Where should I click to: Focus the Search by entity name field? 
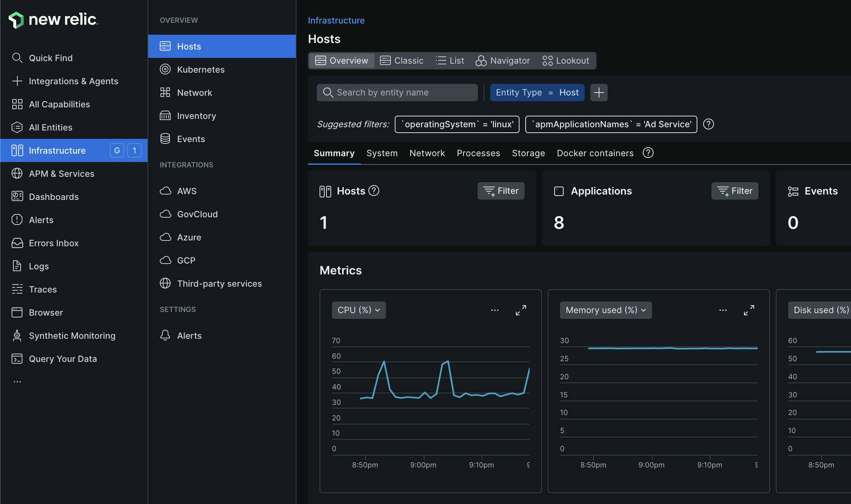(x=397, y=93)
